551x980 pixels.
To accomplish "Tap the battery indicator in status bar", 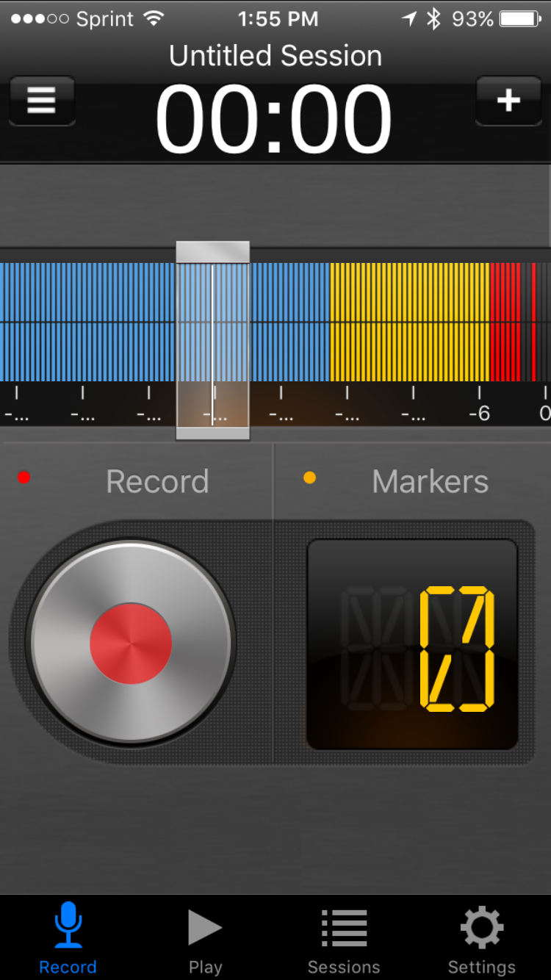I will (x=520, y=19).
